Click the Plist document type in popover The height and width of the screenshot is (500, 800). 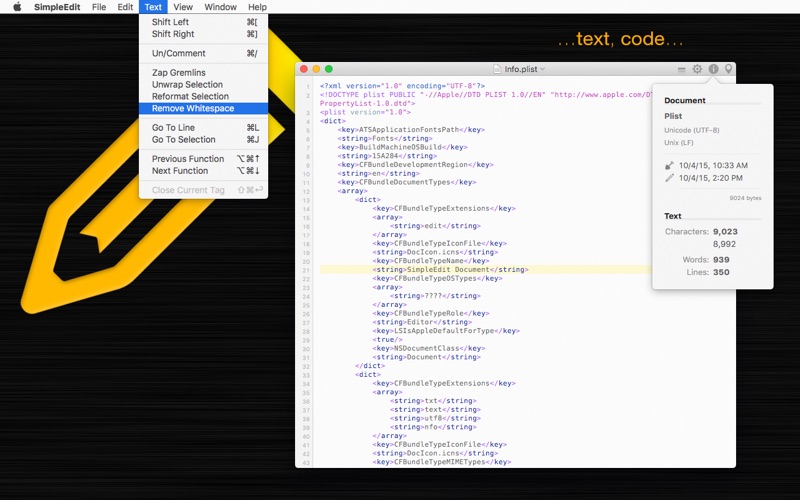673,116
